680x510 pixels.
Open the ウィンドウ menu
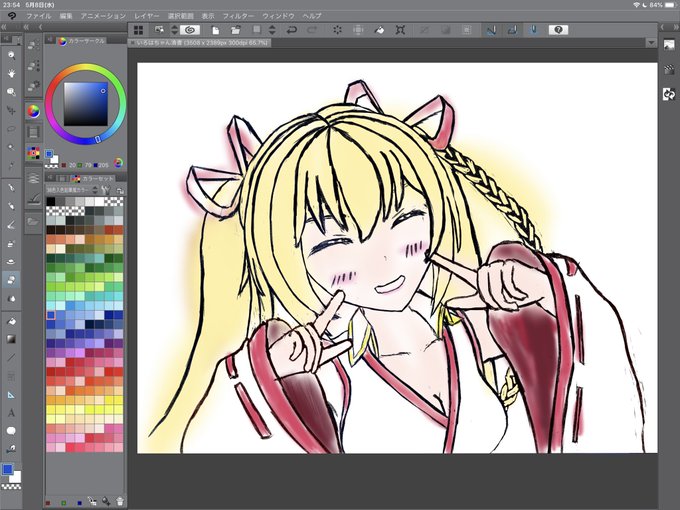coord(278,16)
